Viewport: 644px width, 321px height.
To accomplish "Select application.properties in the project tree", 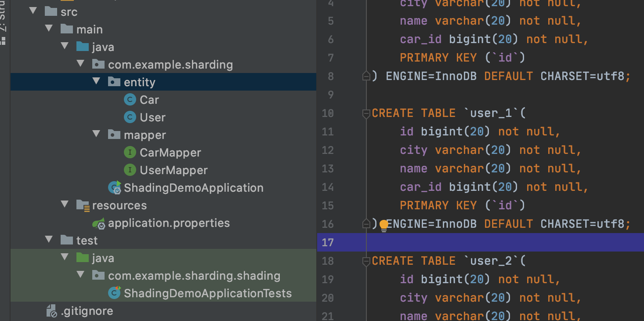I will 169,223.
